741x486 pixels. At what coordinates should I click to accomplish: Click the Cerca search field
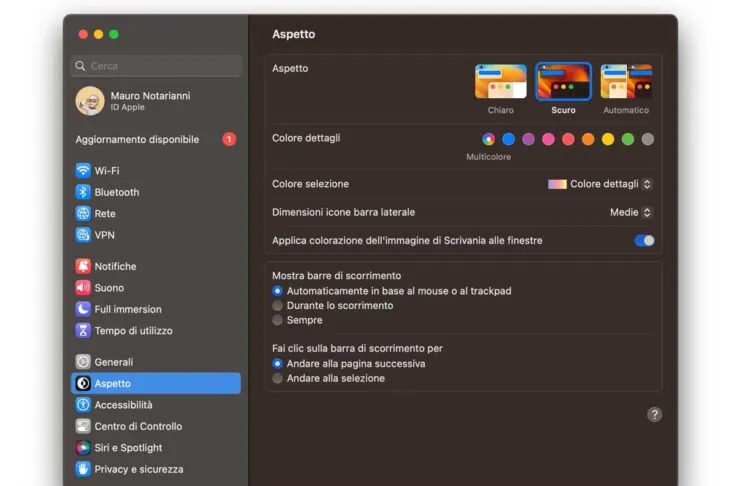click(x=156, y=66)
